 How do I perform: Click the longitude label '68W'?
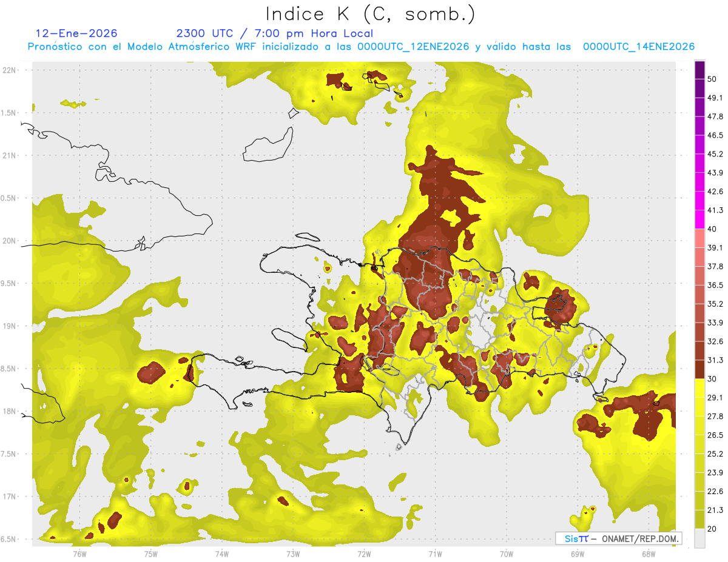pyautogui.click(x=649, y=554)
